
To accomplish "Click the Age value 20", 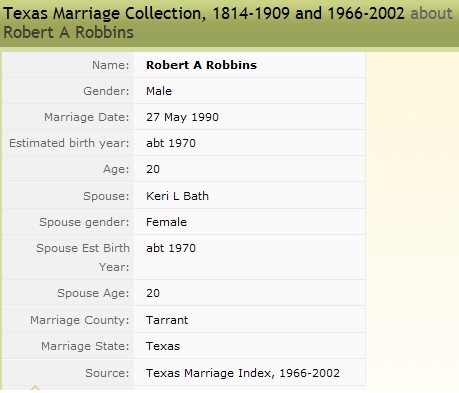I will (153, 169).
